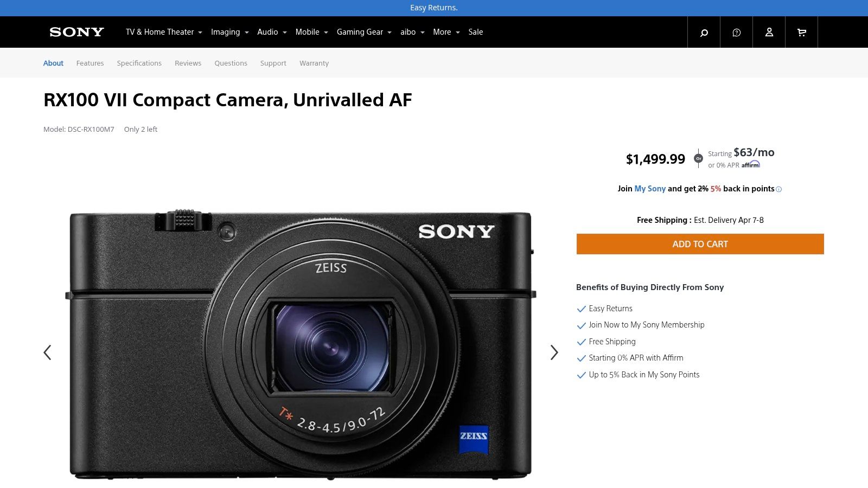Click 'Up to 5% Back in My Sony Points'
The height and width of the screenshot is (488, 868).
[x=644, y=375]
